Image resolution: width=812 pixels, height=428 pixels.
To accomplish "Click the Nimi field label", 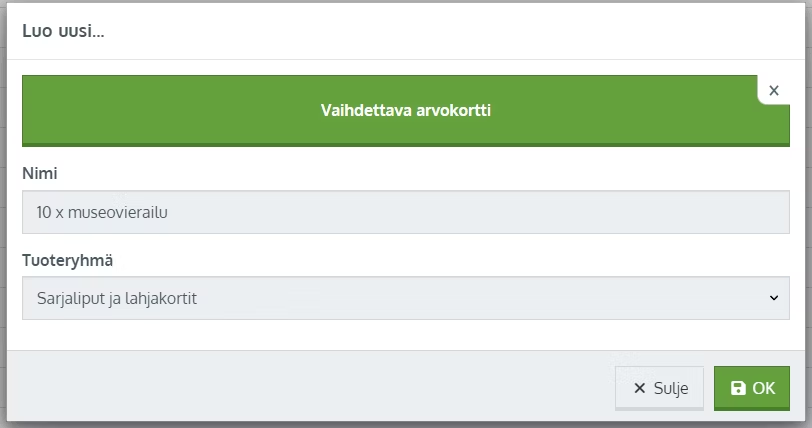I will (40, 173).
